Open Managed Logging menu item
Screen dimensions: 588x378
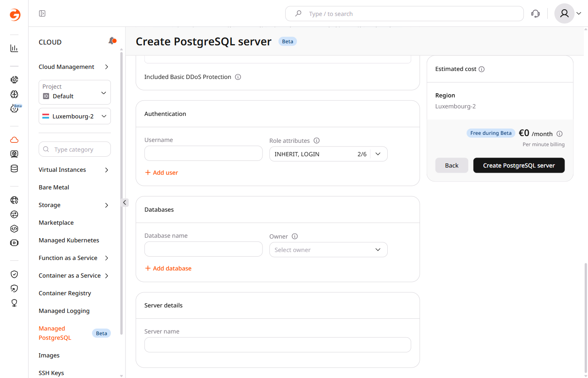coord(64,311)
